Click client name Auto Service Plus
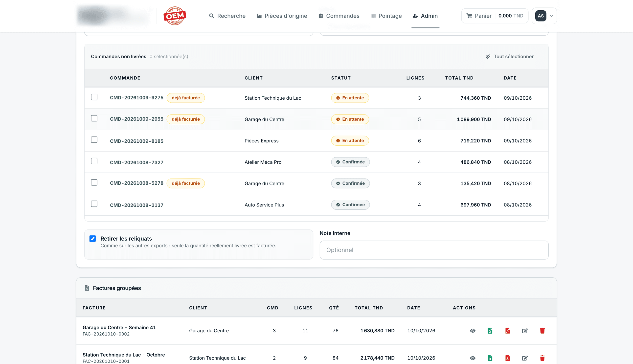 [x=264, y=205]
